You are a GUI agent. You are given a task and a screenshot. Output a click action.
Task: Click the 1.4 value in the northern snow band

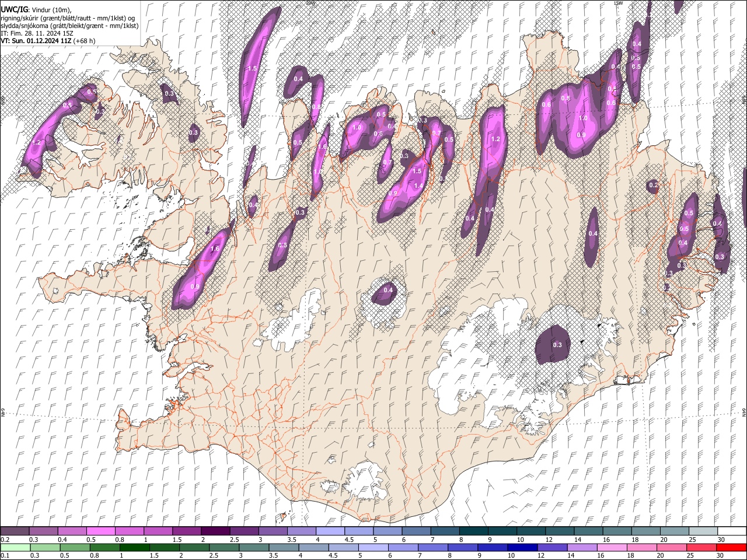[x=418, y=186]
